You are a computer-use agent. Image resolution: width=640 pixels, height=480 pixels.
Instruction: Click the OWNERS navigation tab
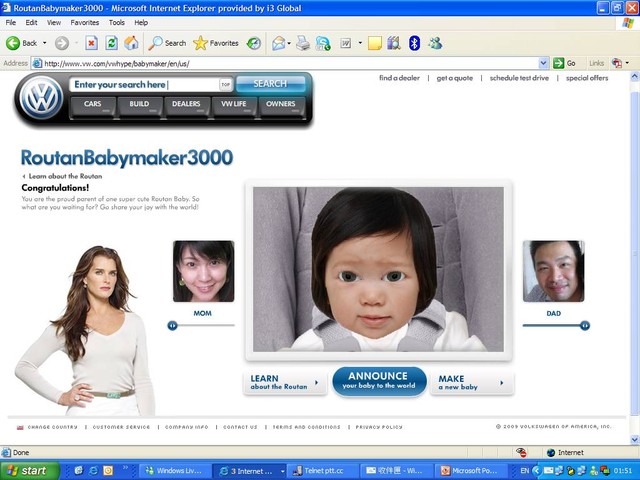[281, 106]
